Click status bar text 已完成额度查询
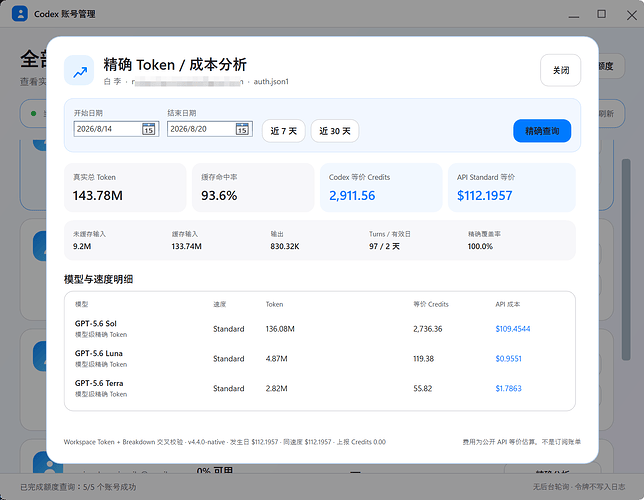644x500 pixels. click(78, 487)
